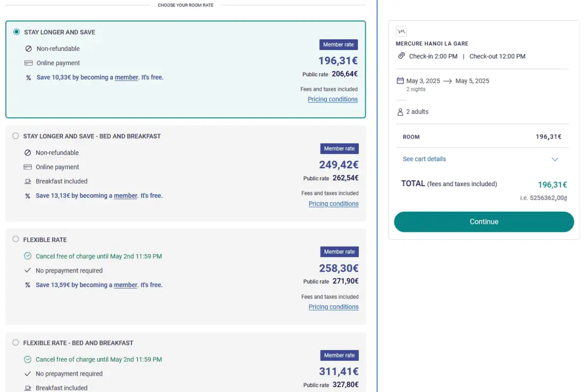Click the breakfast cup icon in second rate
This screenshot has width=584, height=392.
pos(28,181)
